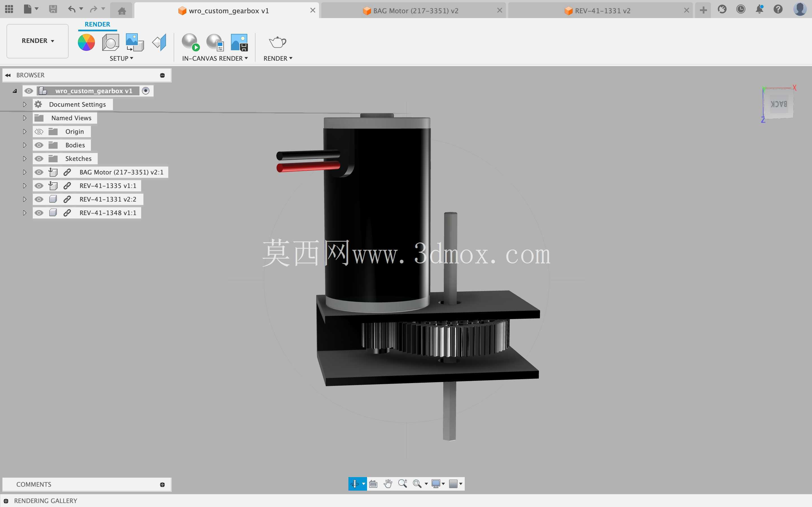812x507 pixels.
Task: Hide REV-41-1331 v2:2 component
Action: 39,199
